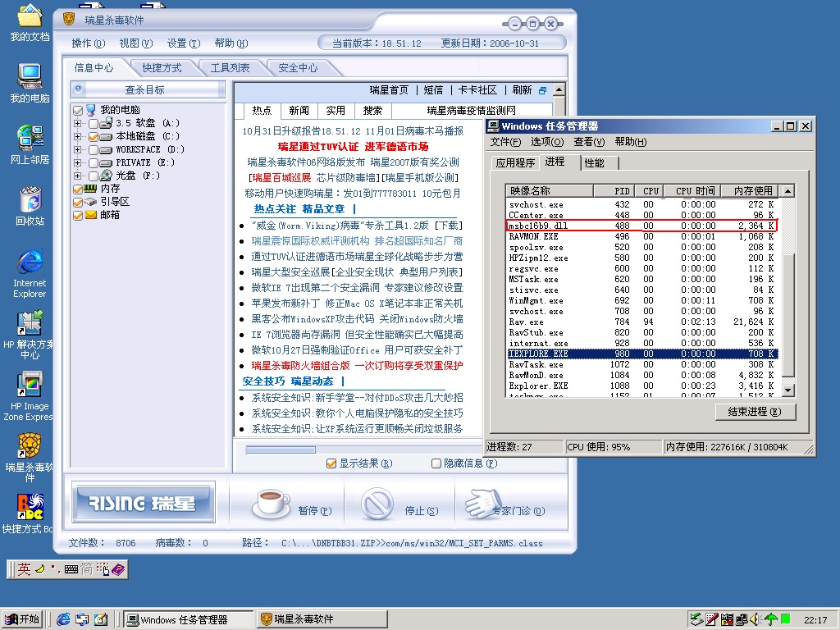Open the 卡卡社区 link
This screenshot has height=630, width=840.
click(477, 90)
